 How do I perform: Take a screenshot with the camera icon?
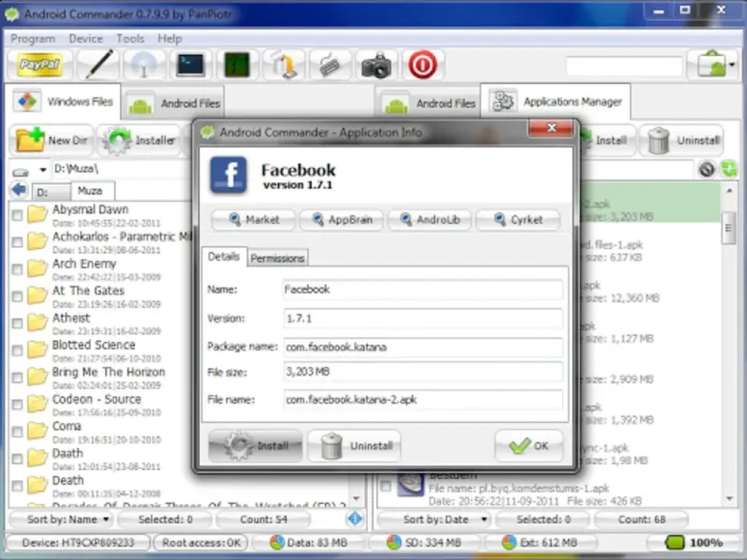[x=376, y=65]
